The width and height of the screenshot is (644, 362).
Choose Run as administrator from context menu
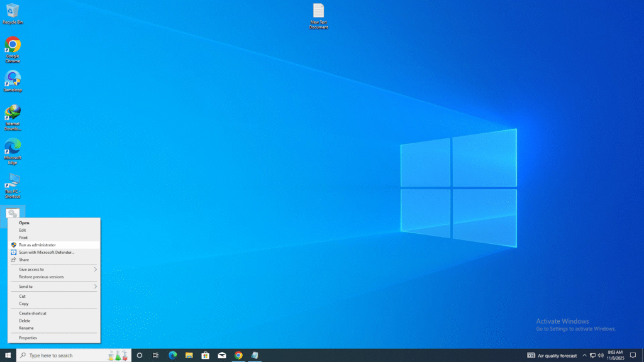click(x=37, y=245)
